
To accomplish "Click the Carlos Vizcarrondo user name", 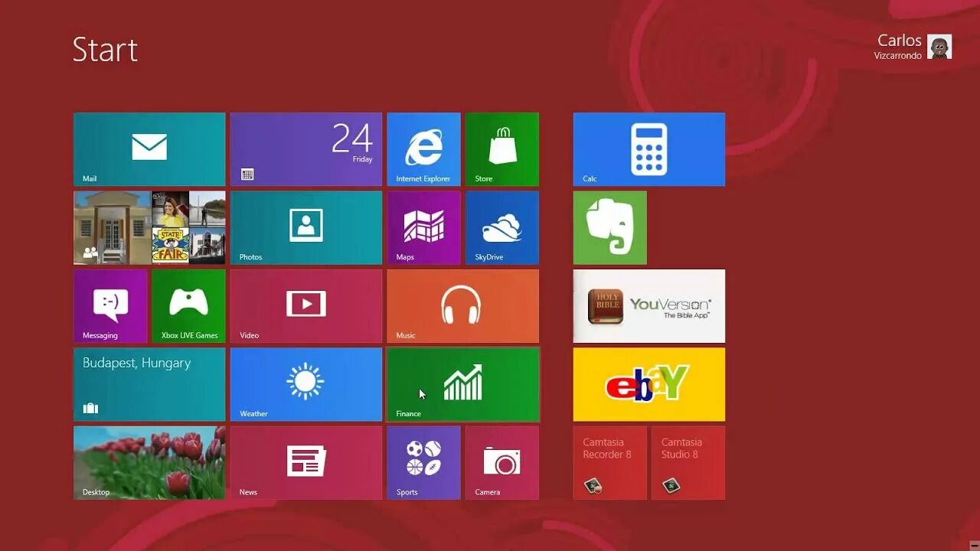I will (898, 46).
